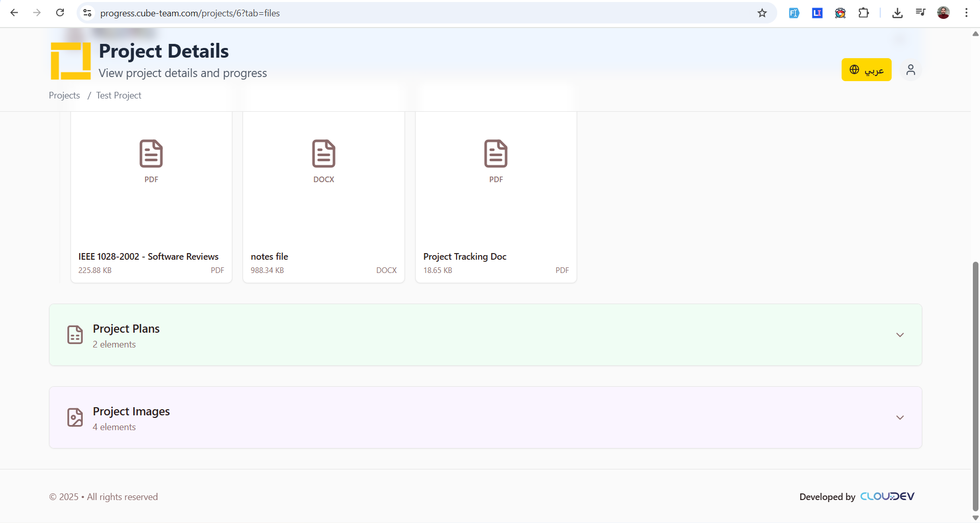The image size is (980, 523).
Task: Open the user profile icon
Action: click(x=911, y=70)
